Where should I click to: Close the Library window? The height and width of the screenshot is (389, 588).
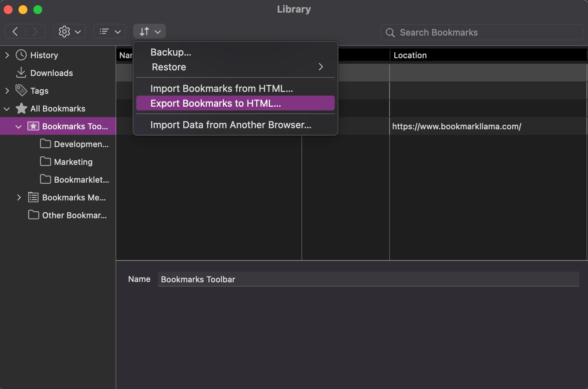(x=8, y=10)
